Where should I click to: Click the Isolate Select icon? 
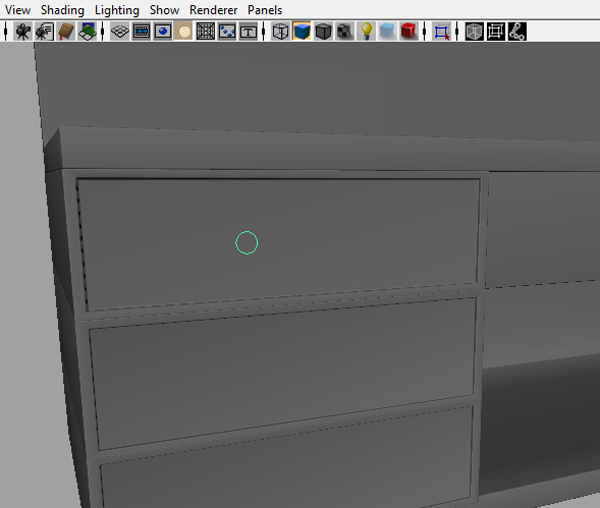click(441, 31)
